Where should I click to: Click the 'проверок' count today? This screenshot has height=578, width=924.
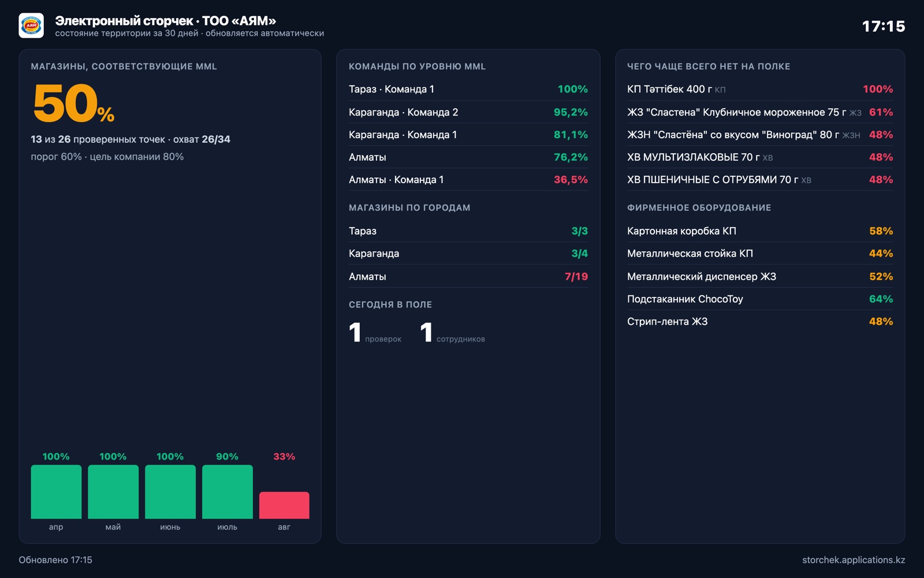375,333
